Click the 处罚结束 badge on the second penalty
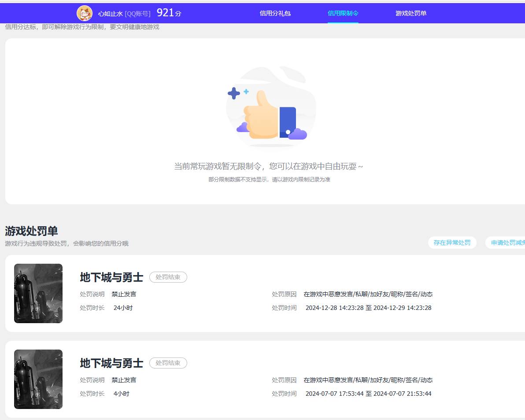 [x=168, y=363]
